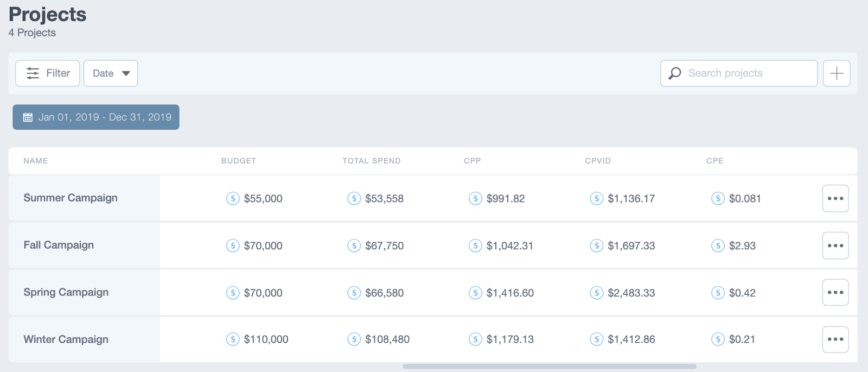
Task: Click the magnifying glass search icon
Action: [x=675, y=73]
